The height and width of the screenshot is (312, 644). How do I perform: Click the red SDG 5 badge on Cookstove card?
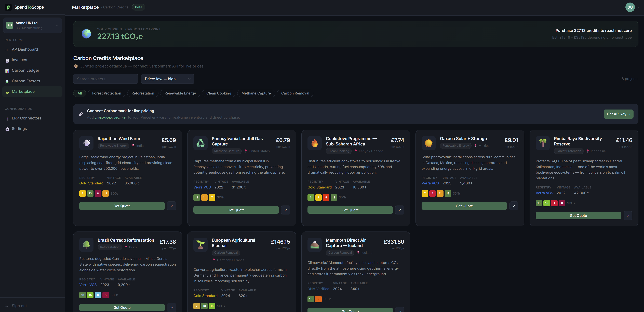pyautogui.click(x=326, y=197)
